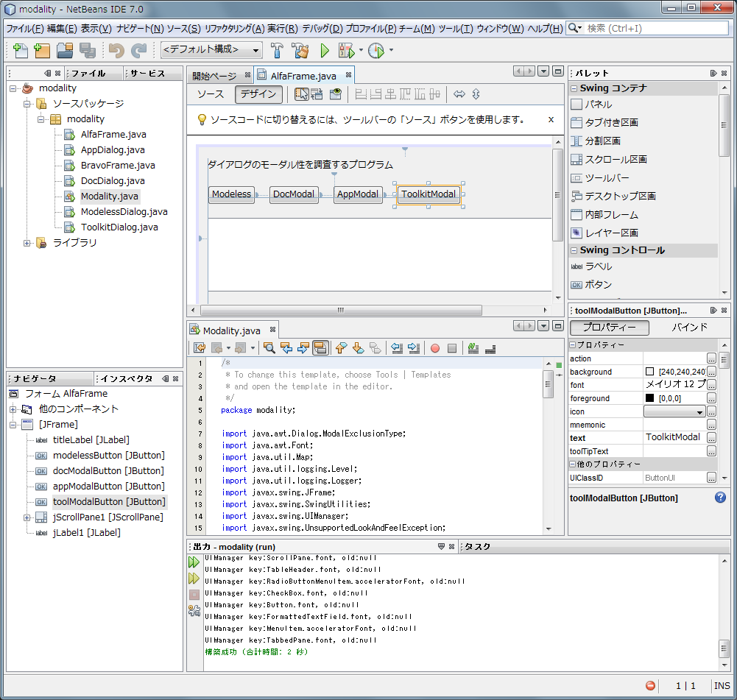Click the Build Project hammer icon
Screen dimensions: 737x700
point(277,50)
